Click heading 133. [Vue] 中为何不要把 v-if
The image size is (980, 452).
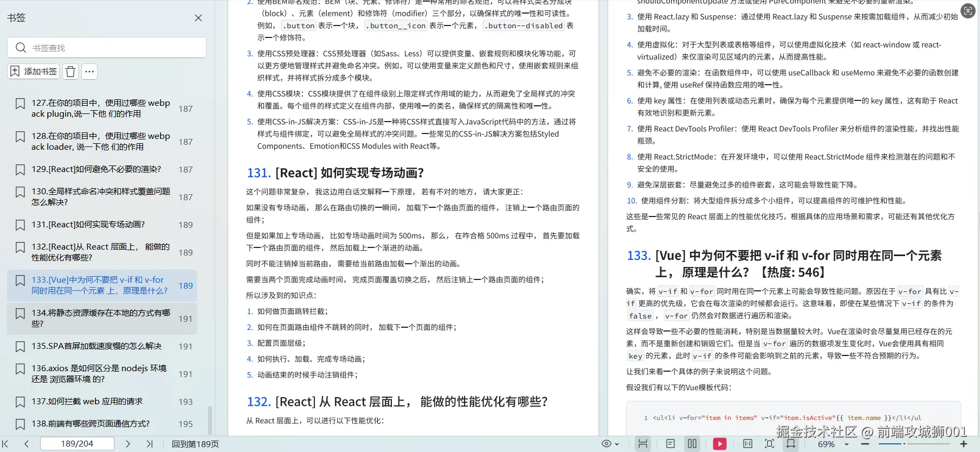coord(784,264)
